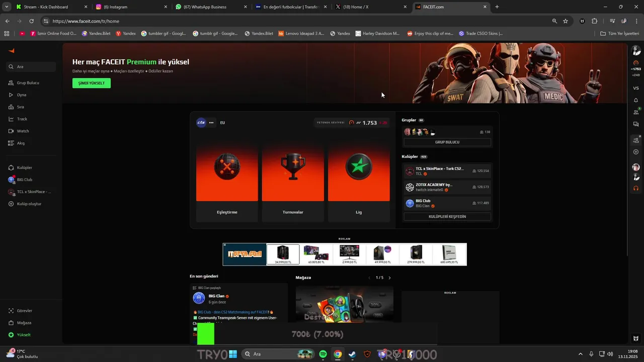Focus the Ara search field in sidebar

[31, 66]
